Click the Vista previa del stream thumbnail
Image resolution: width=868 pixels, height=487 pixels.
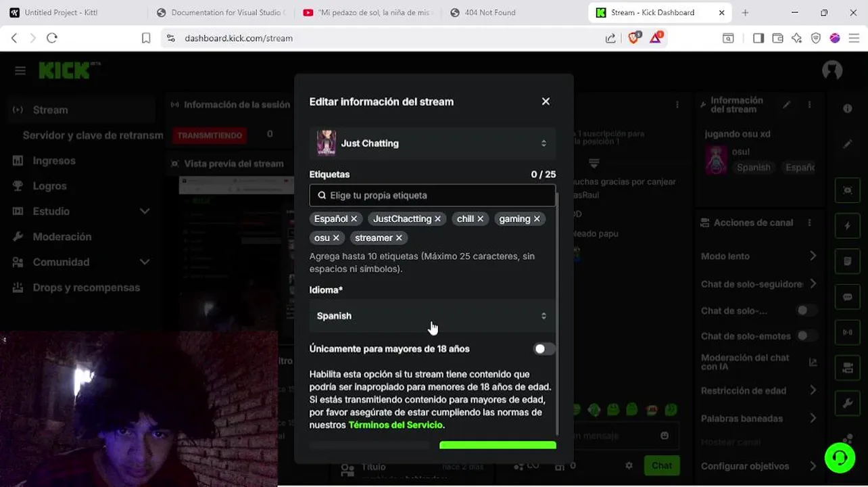(237, 254)
